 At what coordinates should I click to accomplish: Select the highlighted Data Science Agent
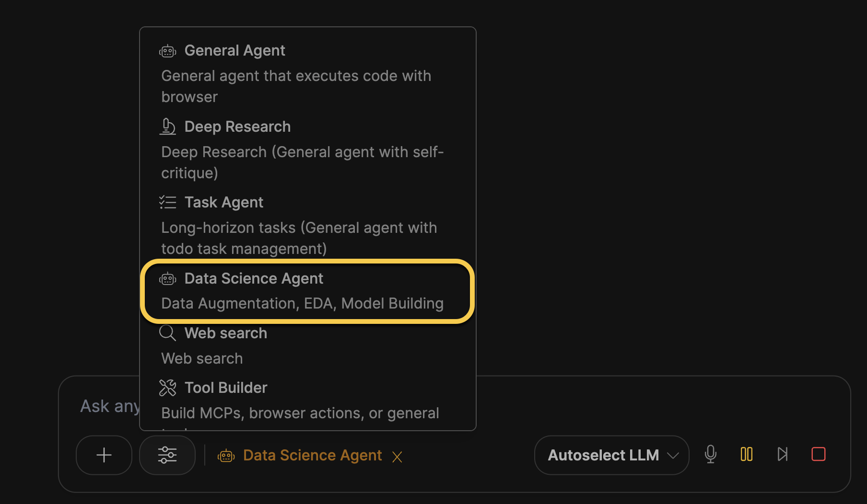coord(254,279)
